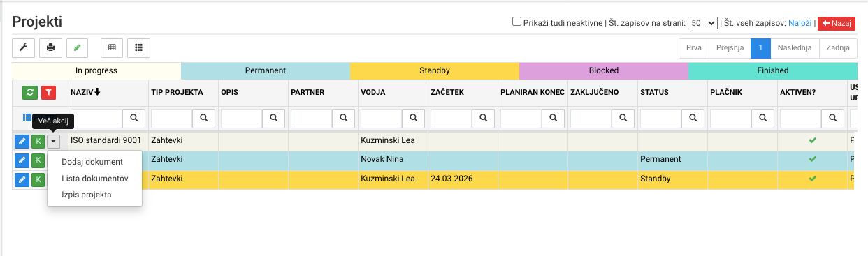
Task: Click the Blocked status legend
Action: (x=604, y=70)
